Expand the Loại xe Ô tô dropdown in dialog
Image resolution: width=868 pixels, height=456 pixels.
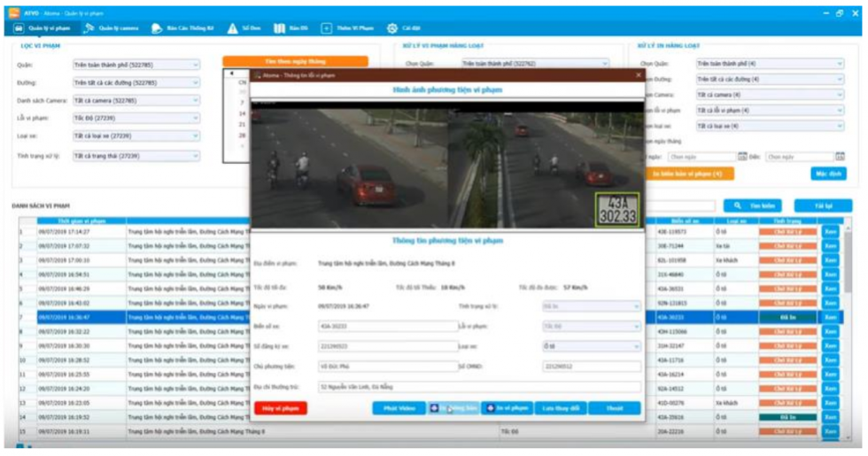[592, 346]
